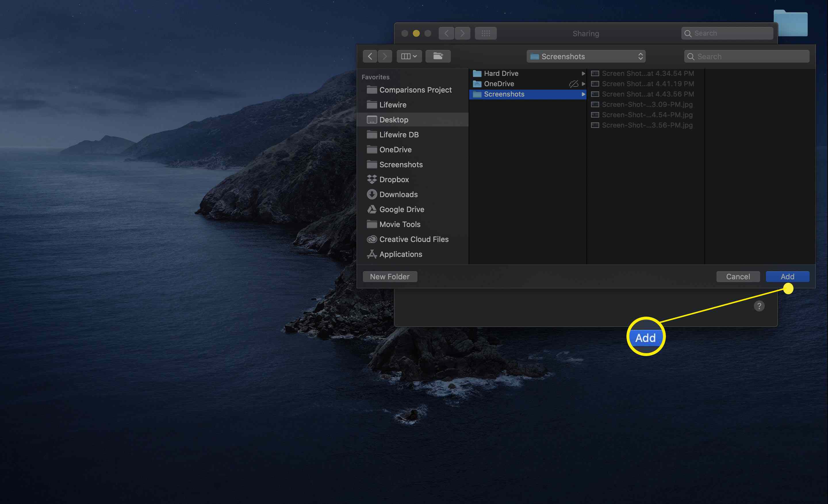Open Google Drive from the sidebar
Image resolution: width=828 pixels, height=504 pixels.
[x=413, y=209]
